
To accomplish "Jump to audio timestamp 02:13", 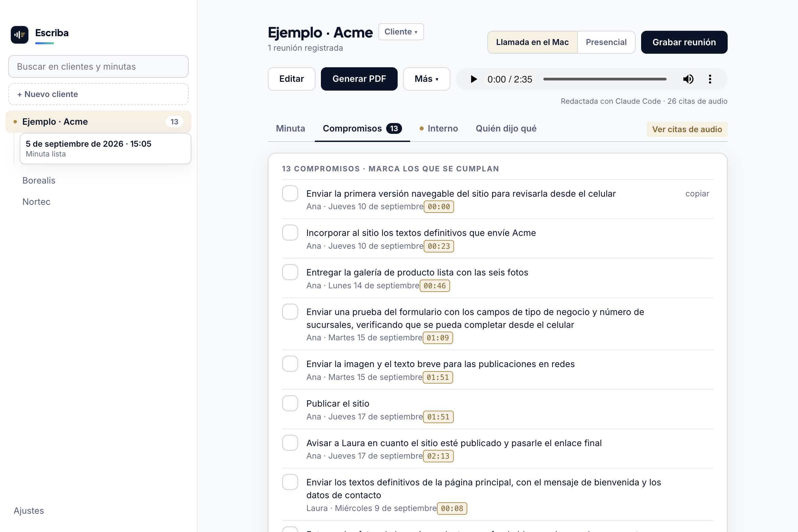I will click(438, 456).
